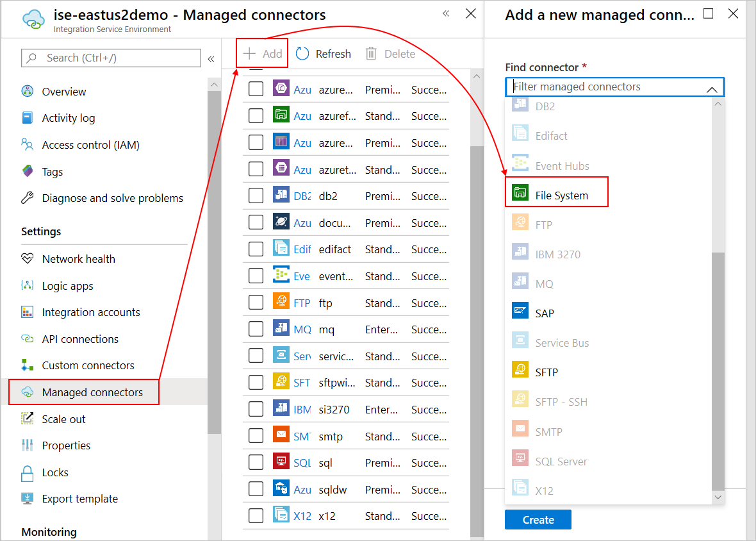Viewport: 756px width, 541px height.
Task: Click the Search (Ctrl+/) input field
Action: click(111, 58)
